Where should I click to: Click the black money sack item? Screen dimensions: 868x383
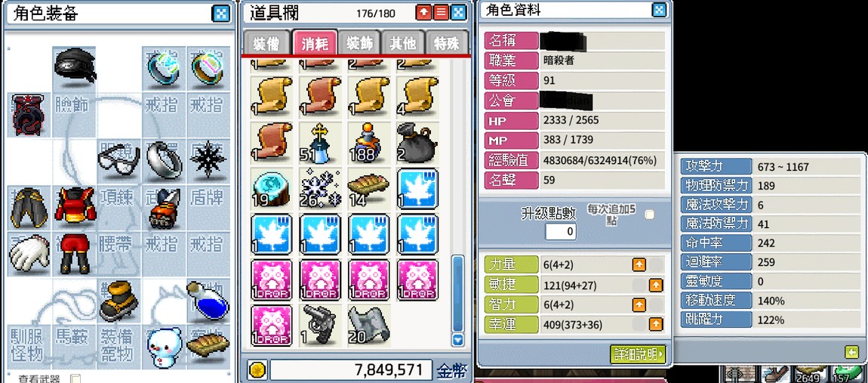pos(417,143)
